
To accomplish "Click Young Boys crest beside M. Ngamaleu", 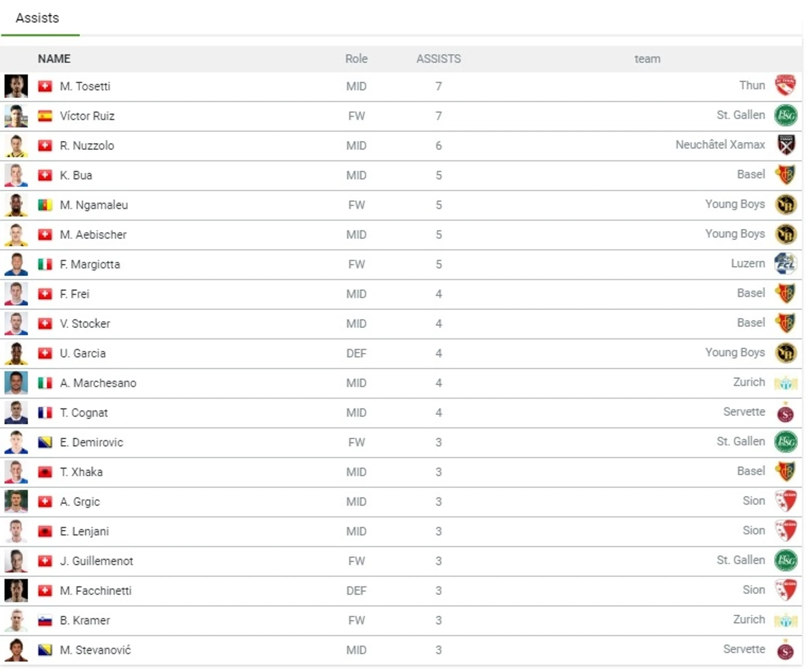I will point(785,205).
